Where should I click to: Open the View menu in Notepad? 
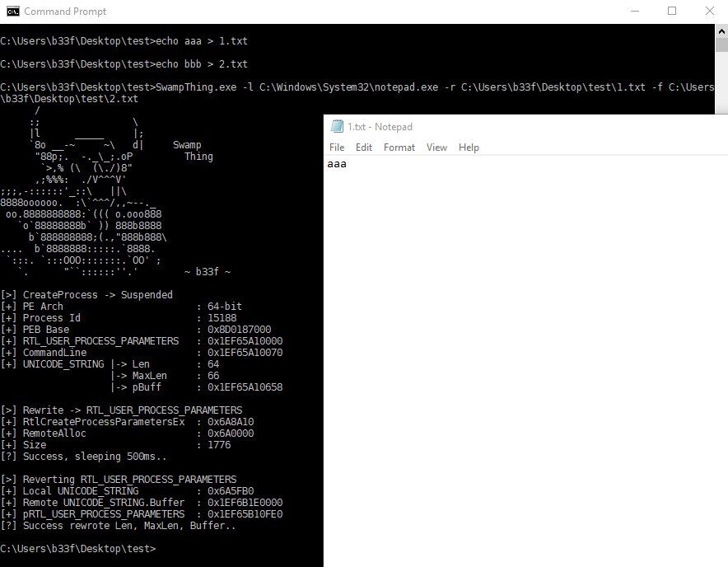[x=436, y=148]
